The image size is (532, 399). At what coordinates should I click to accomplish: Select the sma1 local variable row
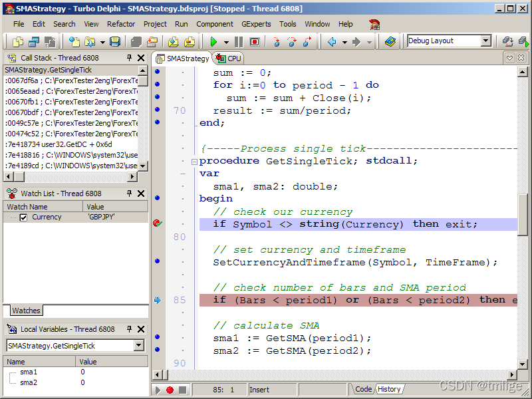coord(75,372)
